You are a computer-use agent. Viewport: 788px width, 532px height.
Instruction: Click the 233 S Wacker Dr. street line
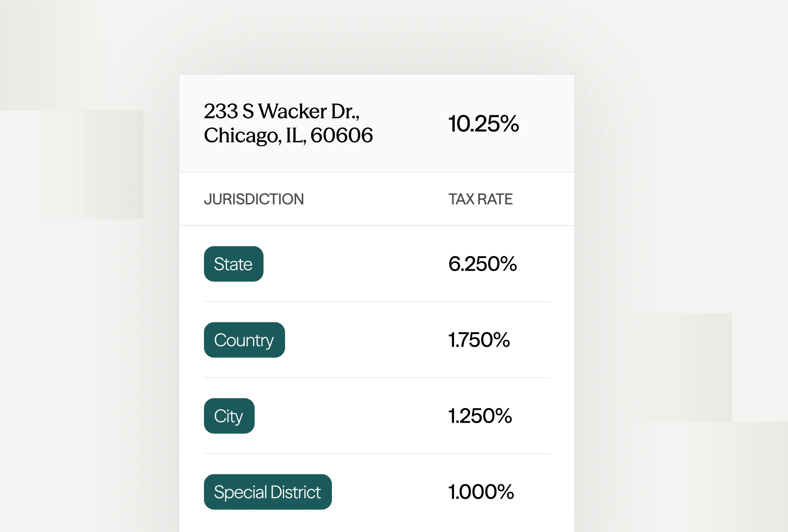click(x=282, y=111)
